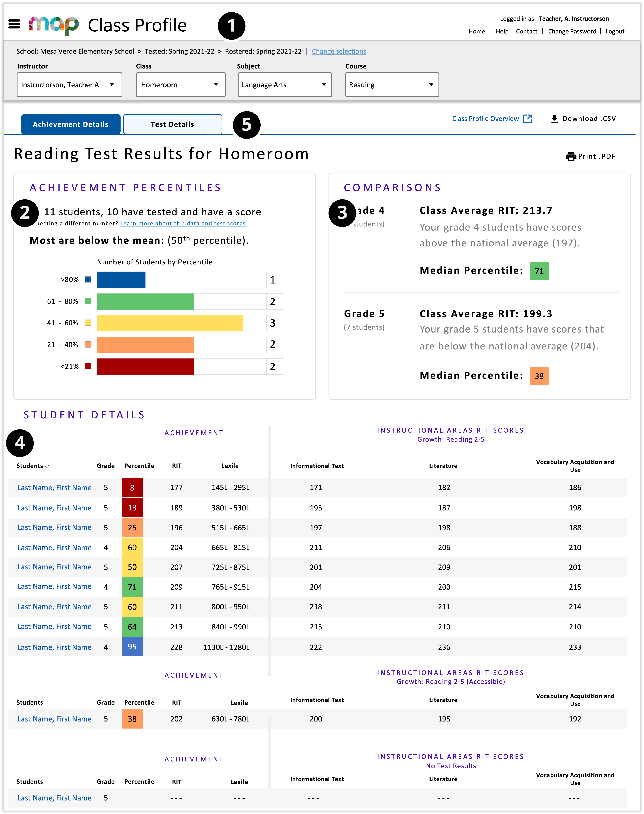Click the Percentile column header in first table
Viewport: 644px width, 814px height.
tap(139, 466)
